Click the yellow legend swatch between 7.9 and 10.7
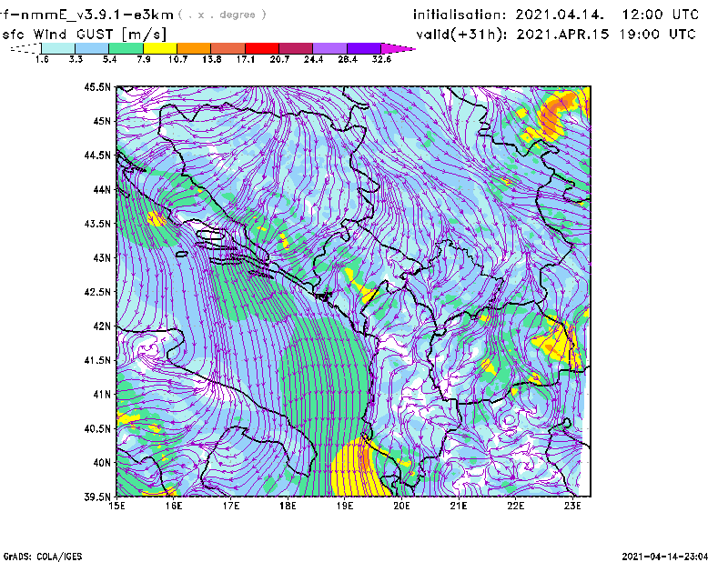The height and width of the screenshot is (562, 728). 160,48
